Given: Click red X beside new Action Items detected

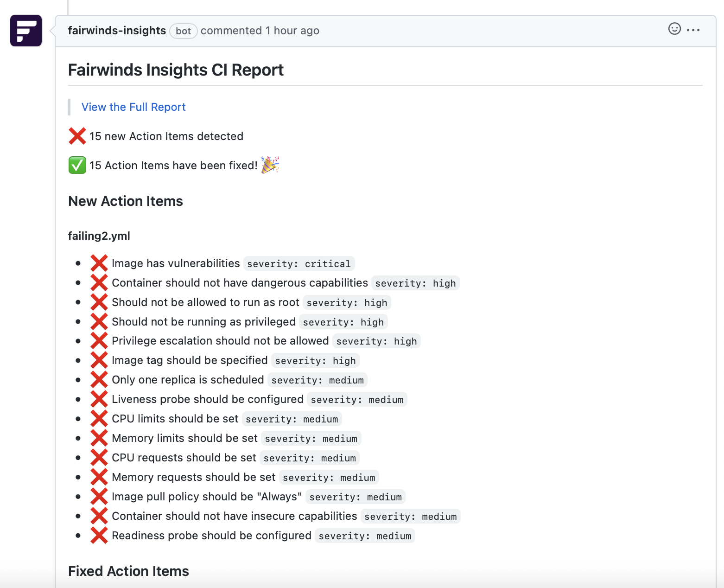Looking at the screenshot, I should pyautogui.click(x=77, y=136).
